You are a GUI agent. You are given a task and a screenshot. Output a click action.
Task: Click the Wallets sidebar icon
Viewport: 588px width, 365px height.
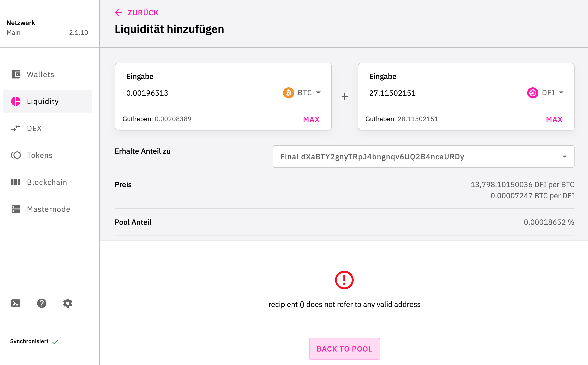(16, 74)
